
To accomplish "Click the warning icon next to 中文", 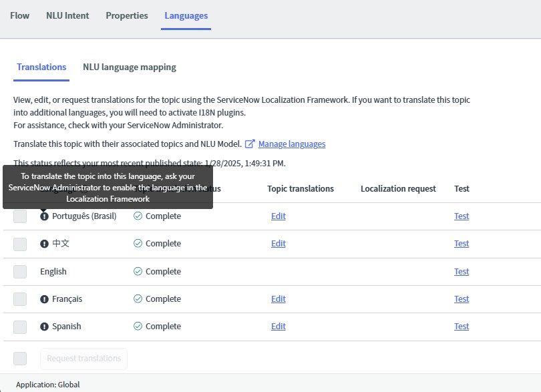I will 44,244.
